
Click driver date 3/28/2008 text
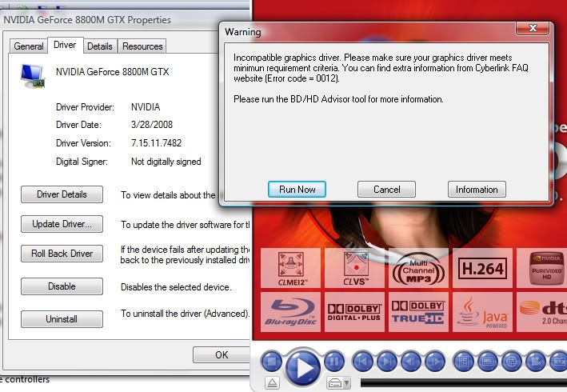click(152, 125)
